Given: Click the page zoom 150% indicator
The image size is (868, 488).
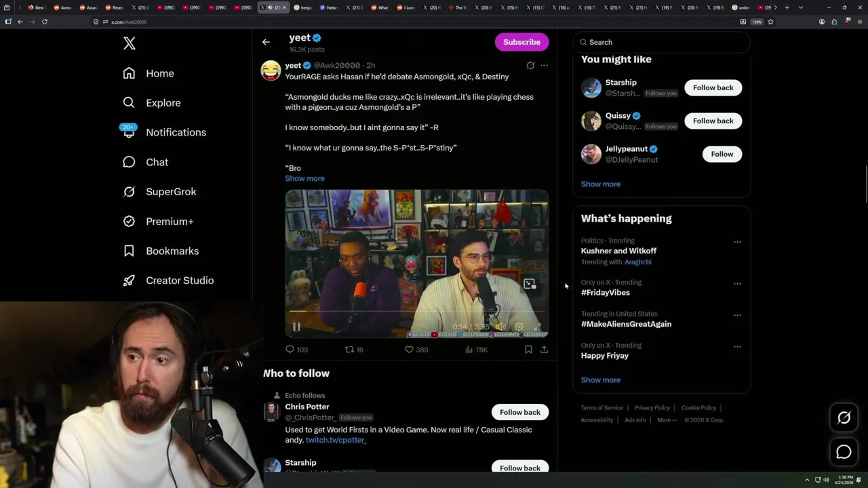Looking at the screenshot, I should pos(757,22).
